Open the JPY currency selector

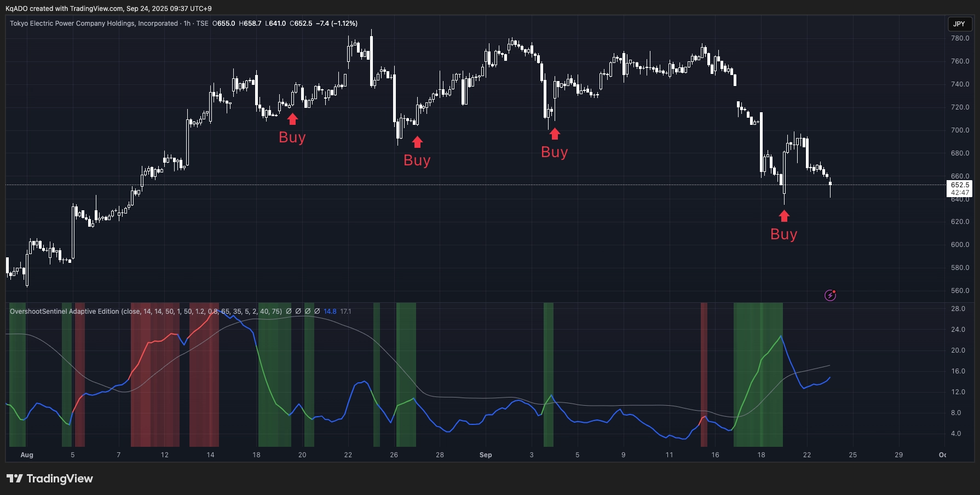(x=959, y=24)
